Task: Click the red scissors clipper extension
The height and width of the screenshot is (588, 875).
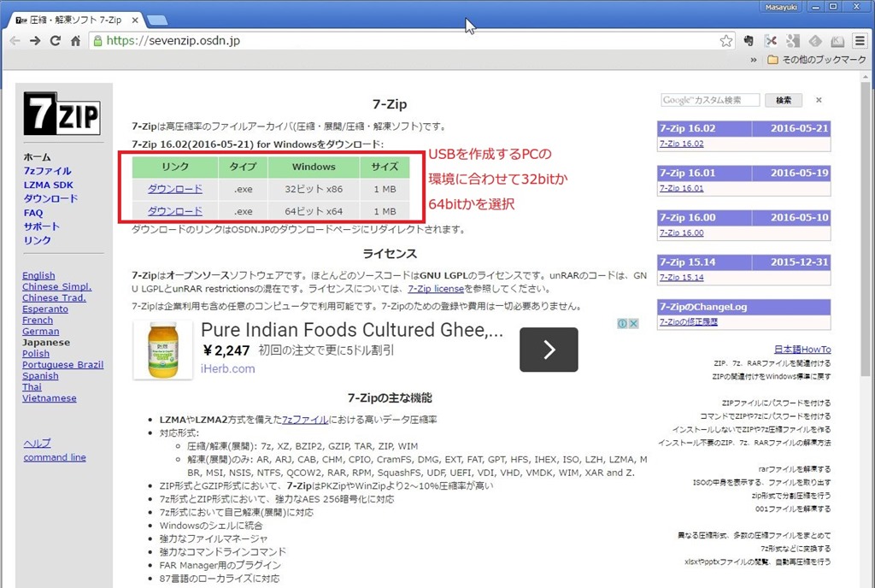Action: coord(772,41)
